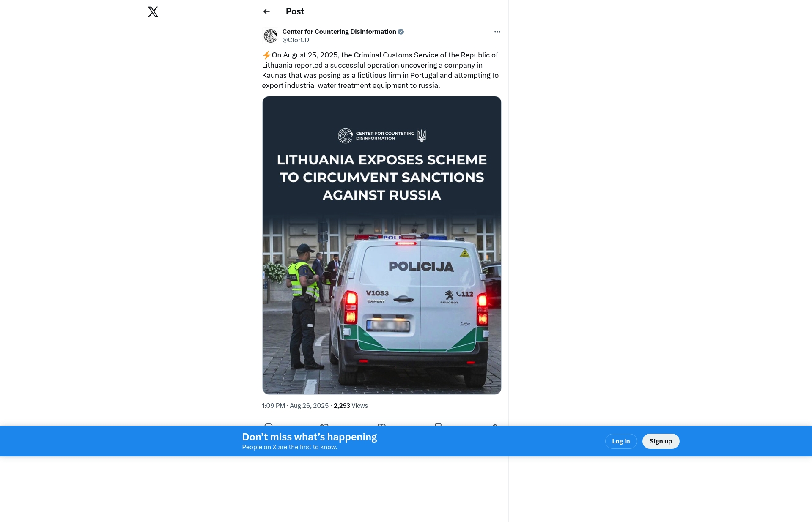Click the 2,293 Views count
This screenshot has width=812, height=522.
tap(351, 406)
